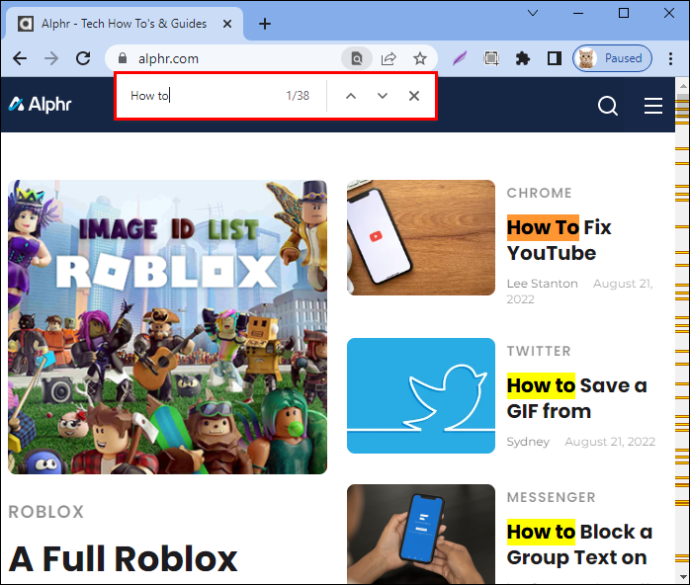
Task: Click the lock site info icon
Action: tap(123, 58)
